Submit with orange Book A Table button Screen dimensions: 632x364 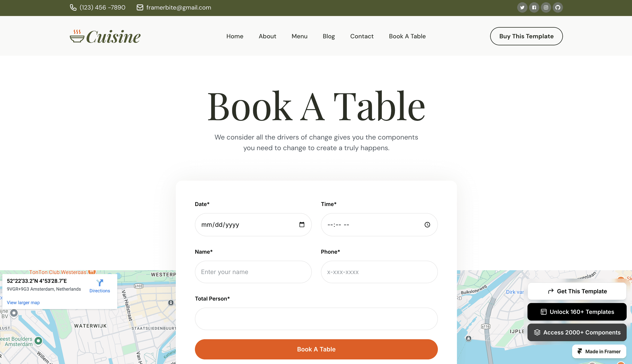[x=316, y=349]
